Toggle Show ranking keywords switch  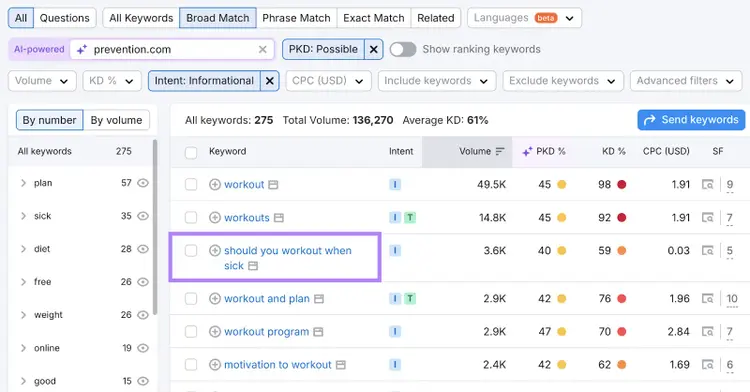click(403, 49)
